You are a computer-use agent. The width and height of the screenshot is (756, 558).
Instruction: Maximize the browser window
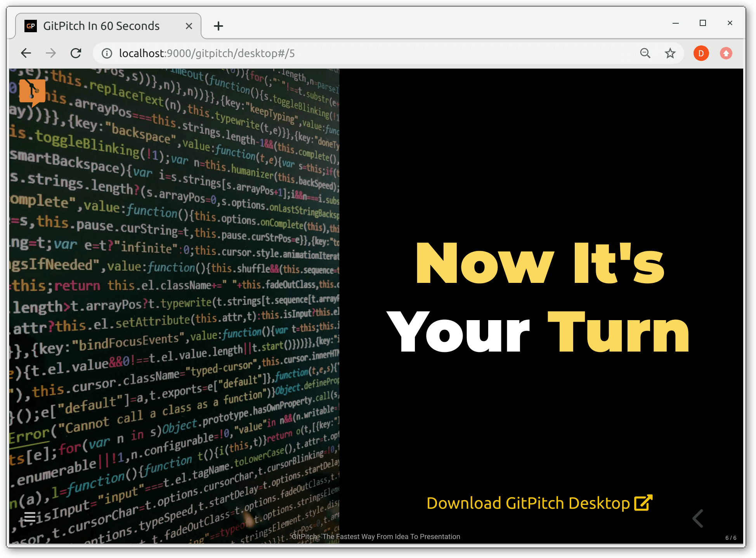(x=703, y=23)
